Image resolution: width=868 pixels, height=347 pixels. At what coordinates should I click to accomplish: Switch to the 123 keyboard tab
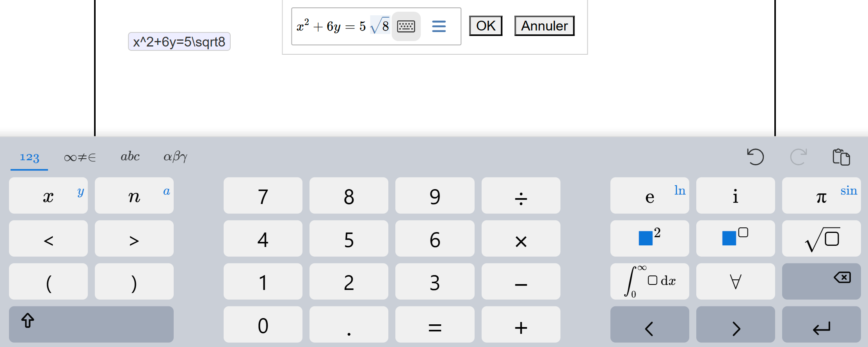point(29,157)
